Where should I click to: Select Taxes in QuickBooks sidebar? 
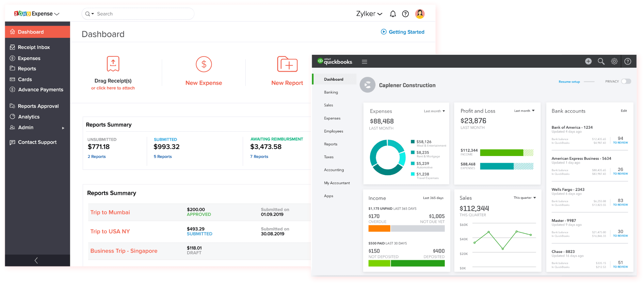(329, 157)
